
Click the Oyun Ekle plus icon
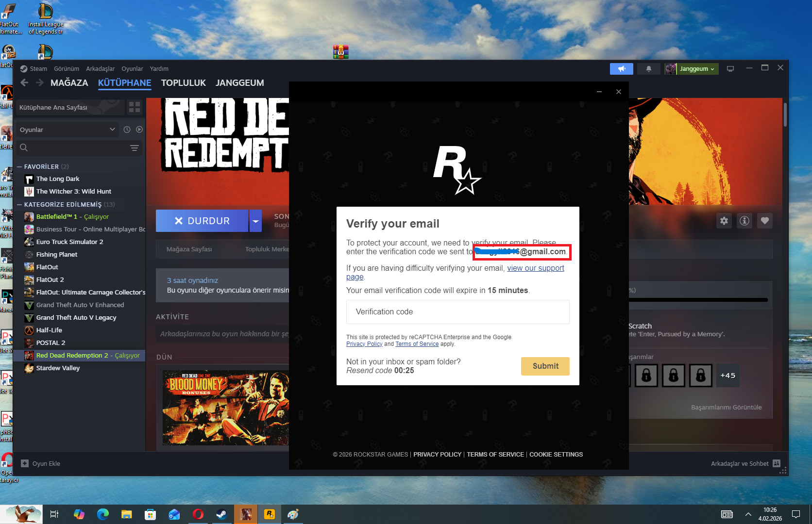[x=25, y=463]
